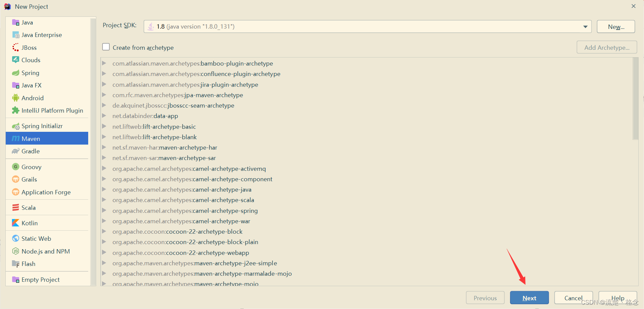
Task: Pick the Android robot icon
Action: (x=15, y=98)
